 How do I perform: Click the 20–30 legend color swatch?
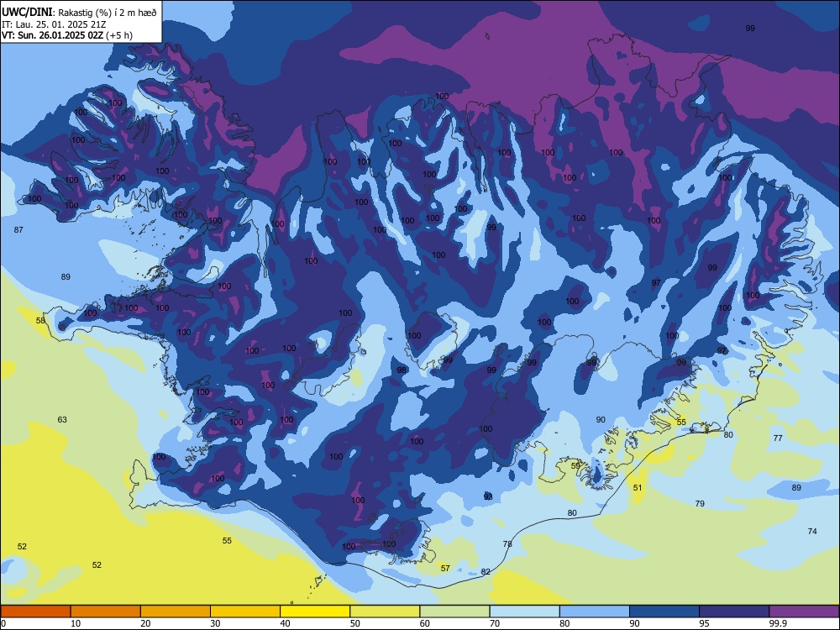pyautogui.click(x=176, y=612)
